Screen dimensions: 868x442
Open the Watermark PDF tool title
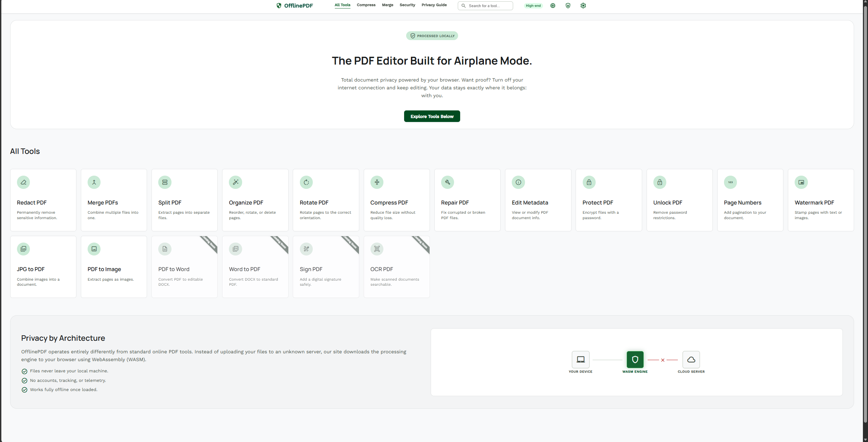[814, 202]
